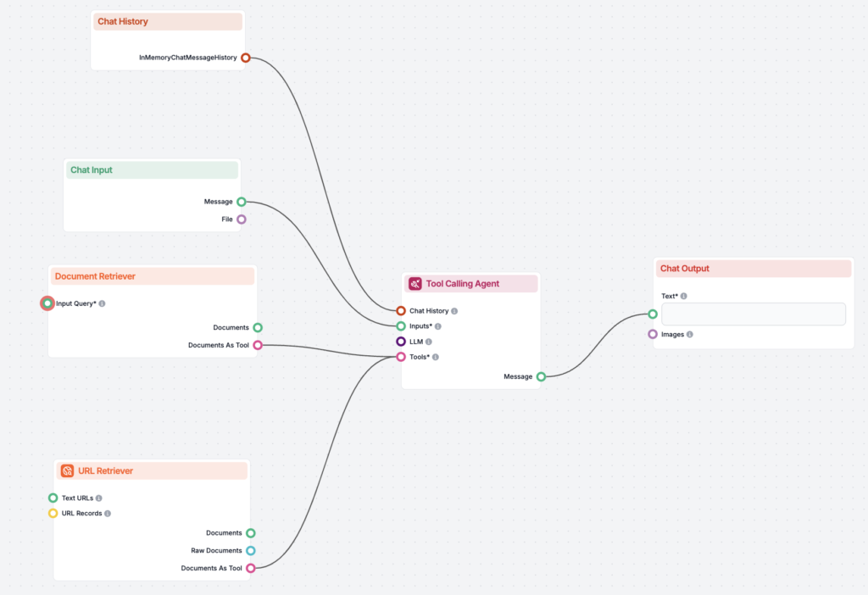Viewport: 868px width, 595px height.
Task: Click the LLM input port on agent
Action: 401,342
